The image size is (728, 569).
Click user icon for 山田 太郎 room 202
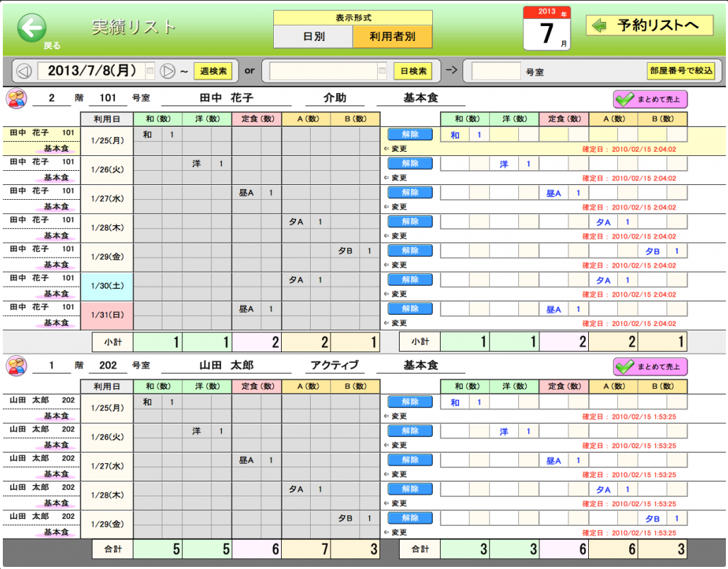pyautogui.click(x=16, y=366)
